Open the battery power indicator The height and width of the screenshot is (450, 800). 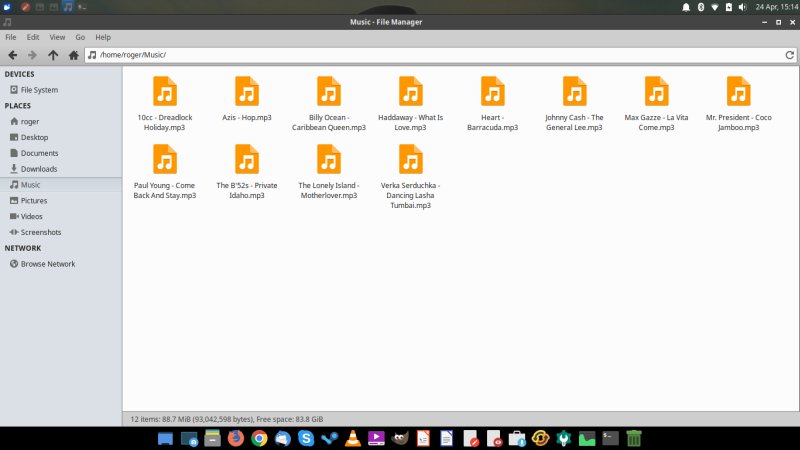729,7
